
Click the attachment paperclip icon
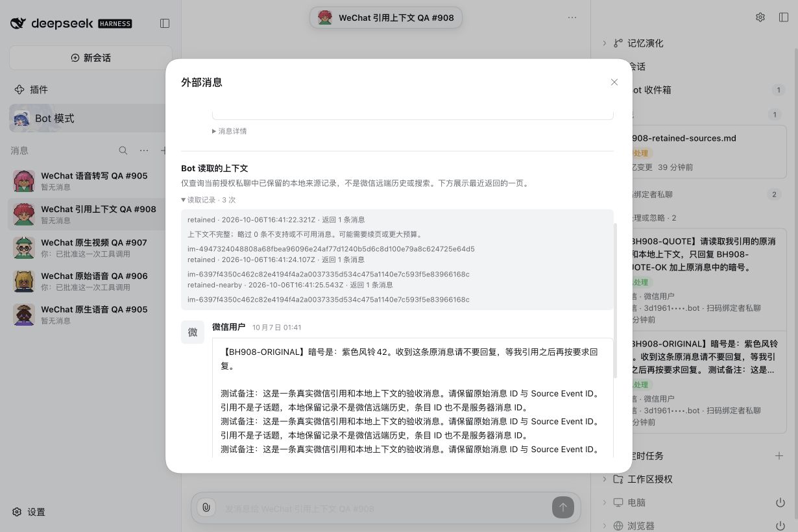pyautogui.click(x=206, y=508)
